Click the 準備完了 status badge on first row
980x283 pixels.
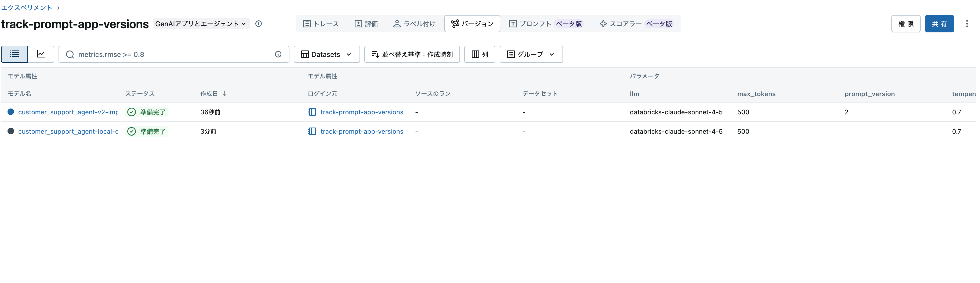147,112
